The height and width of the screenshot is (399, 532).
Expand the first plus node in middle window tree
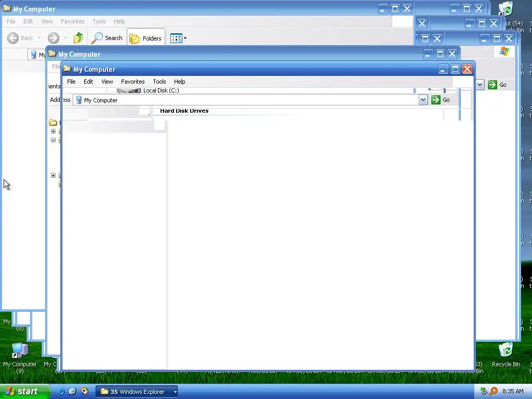click(x=54, y=131)
